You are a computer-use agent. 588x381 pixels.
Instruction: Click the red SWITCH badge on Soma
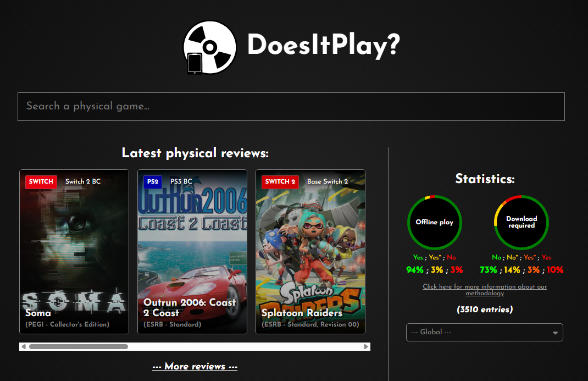pyautogui.click(x=41, y=182)
